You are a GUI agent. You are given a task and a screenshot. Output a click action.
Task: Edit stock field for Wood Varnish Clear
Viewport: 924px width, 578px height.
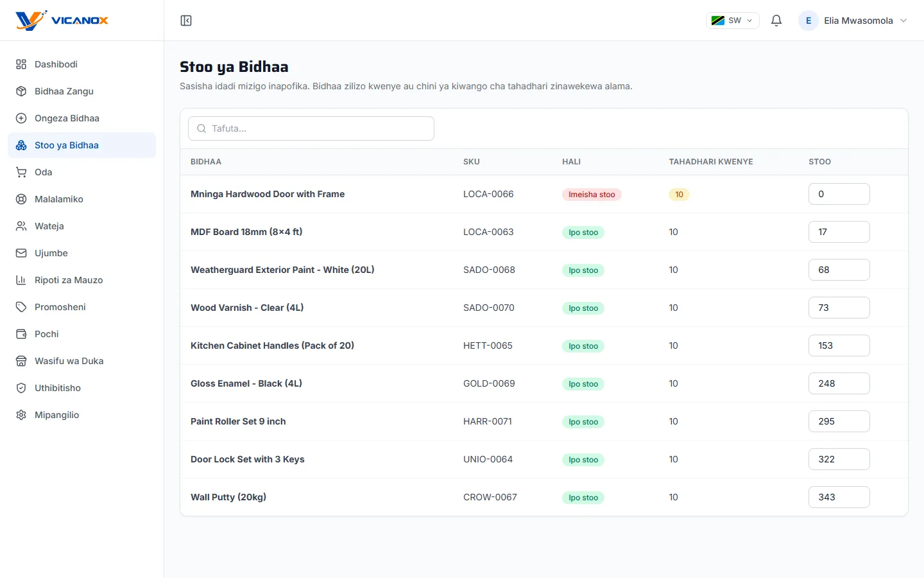coord(839,308)
